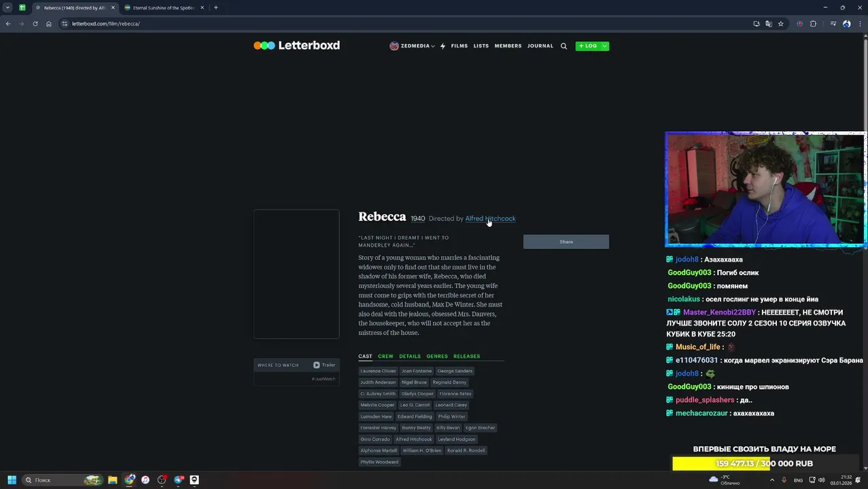
Task: Open cast member Laurence Olivier
Action: (378, 371)
